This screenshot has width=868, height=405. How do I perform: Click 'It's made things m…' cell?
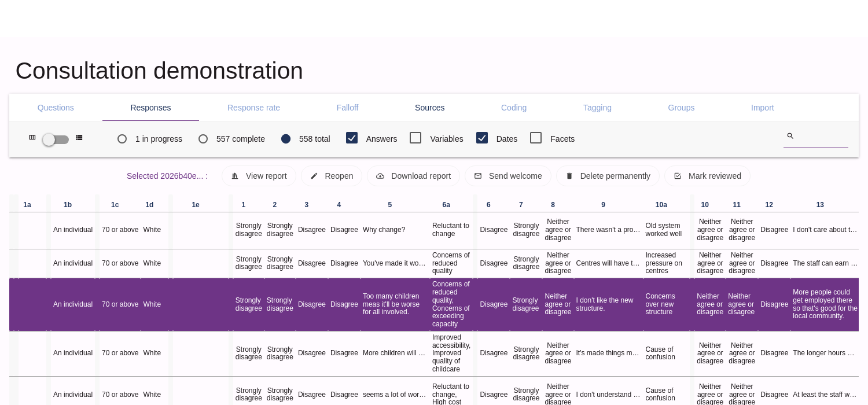(x=608, y=353)
